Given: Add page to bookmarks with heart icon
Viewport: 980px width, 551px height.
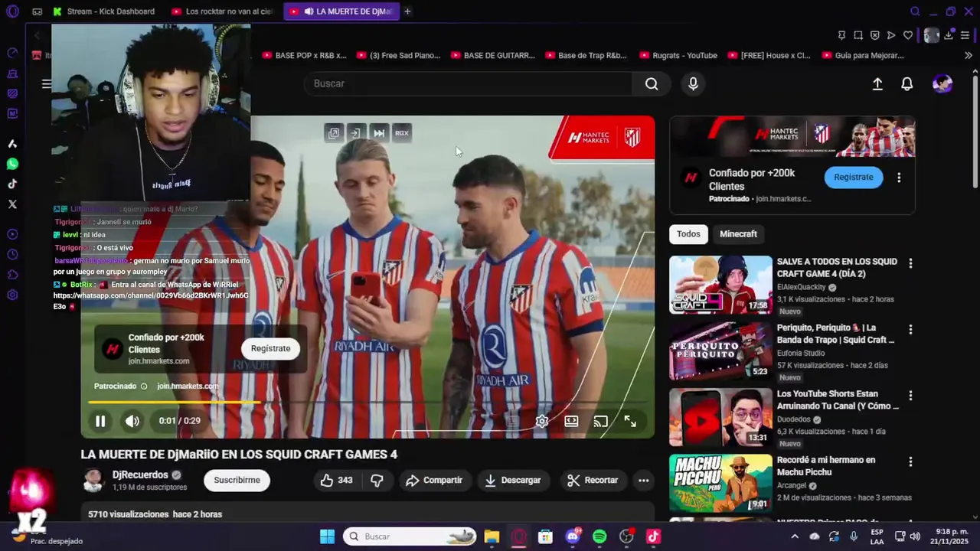Looking at the screenshot, I should 908,35.
